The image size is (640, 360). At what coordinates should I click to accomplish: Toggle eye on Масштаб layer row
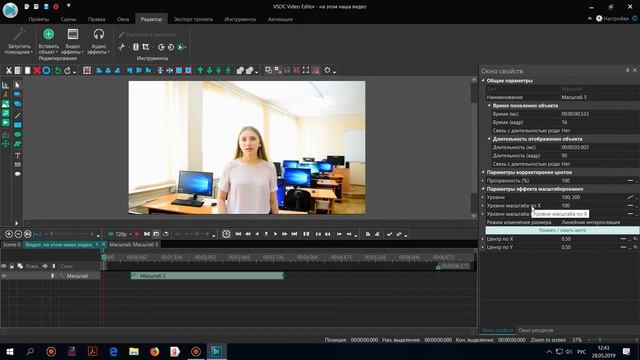(x=4, y=276)
